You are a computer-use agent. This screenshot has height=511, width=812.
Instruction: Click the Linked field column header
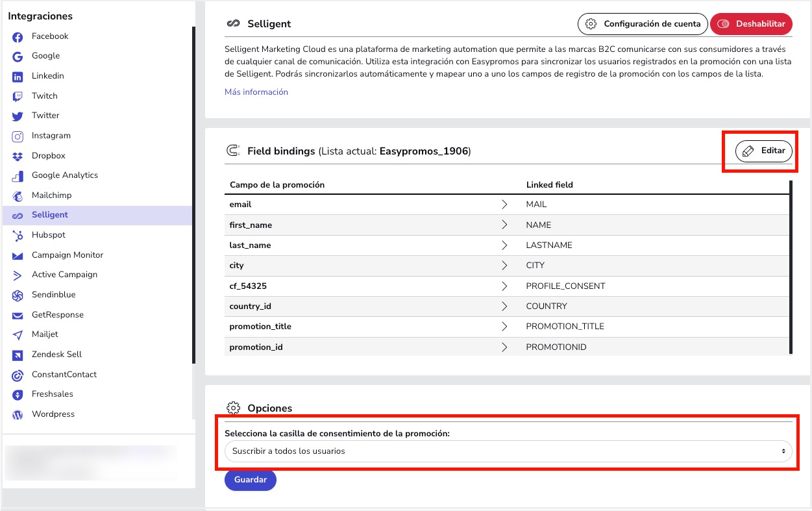click(550, 185)
